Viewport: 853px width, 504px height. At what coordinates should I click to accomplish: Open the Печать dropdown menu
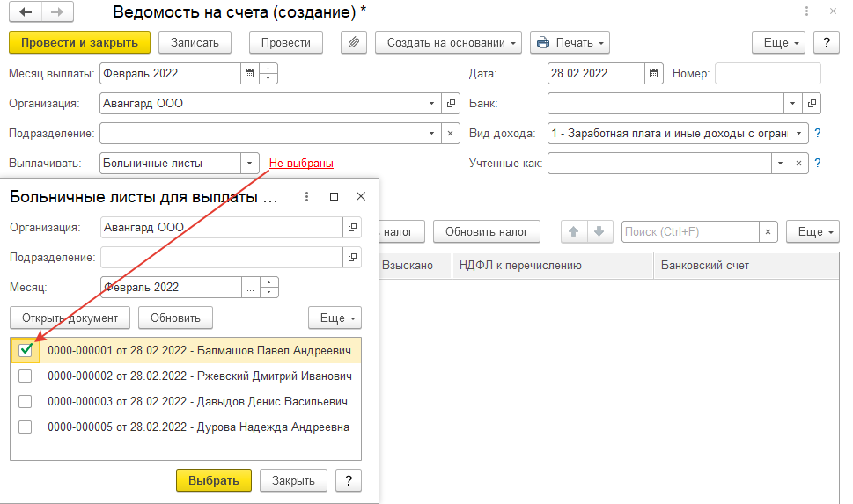(x=570, y=42)
